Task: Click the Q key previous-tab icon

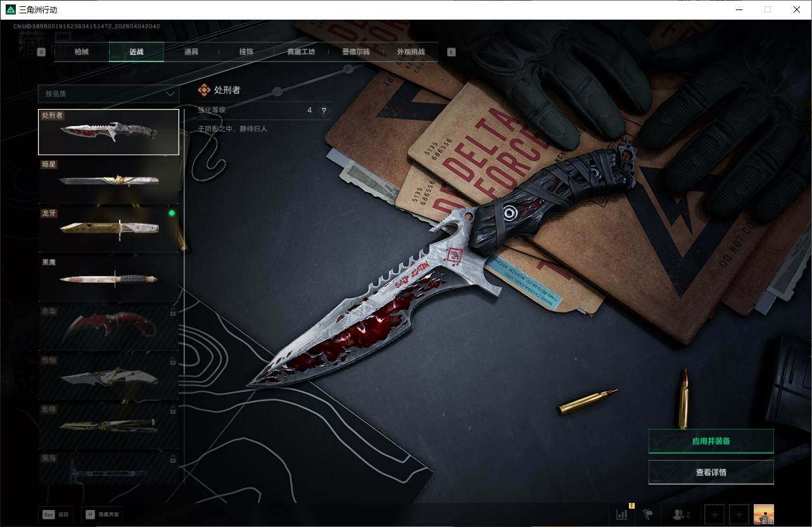Action: click(41, 53)
